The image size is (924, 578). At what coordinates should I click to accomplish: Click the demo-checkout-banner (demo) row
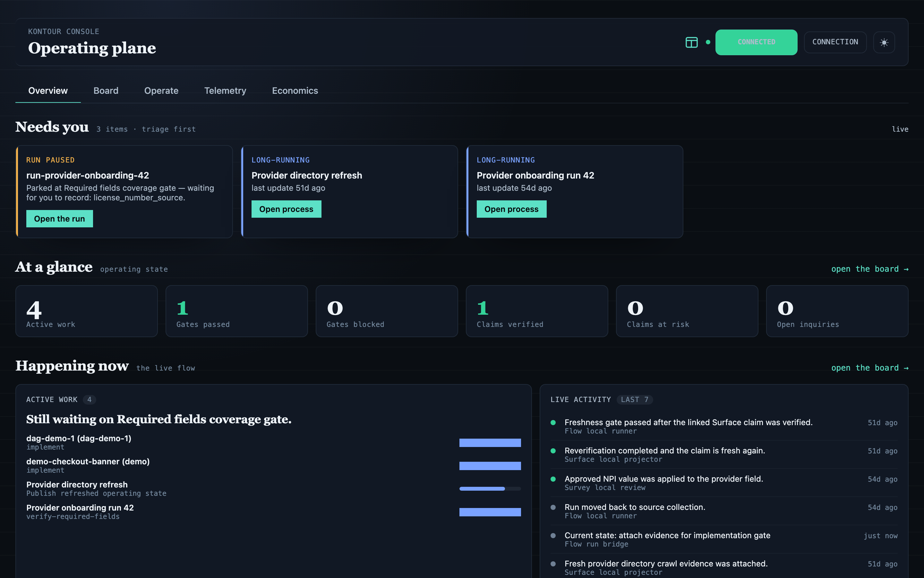click(273, 466)
